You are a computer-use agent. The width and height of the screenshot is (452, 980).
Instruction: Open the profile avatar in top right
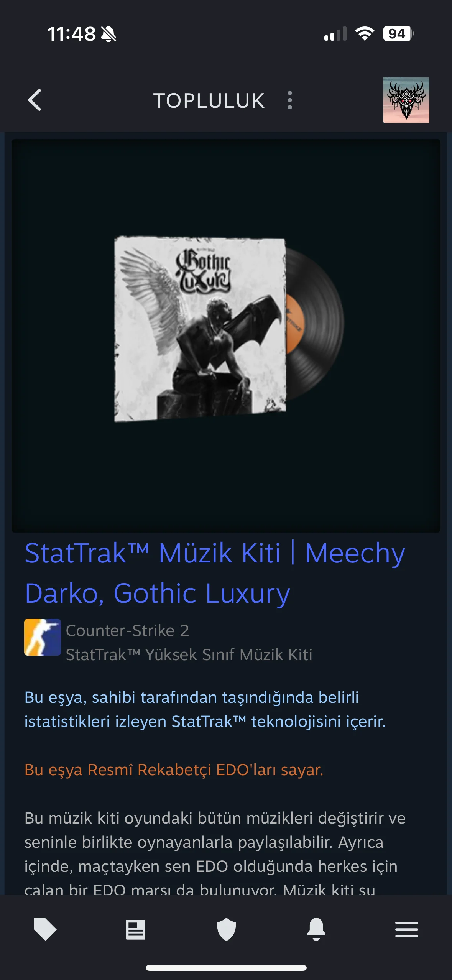[406, 100]
